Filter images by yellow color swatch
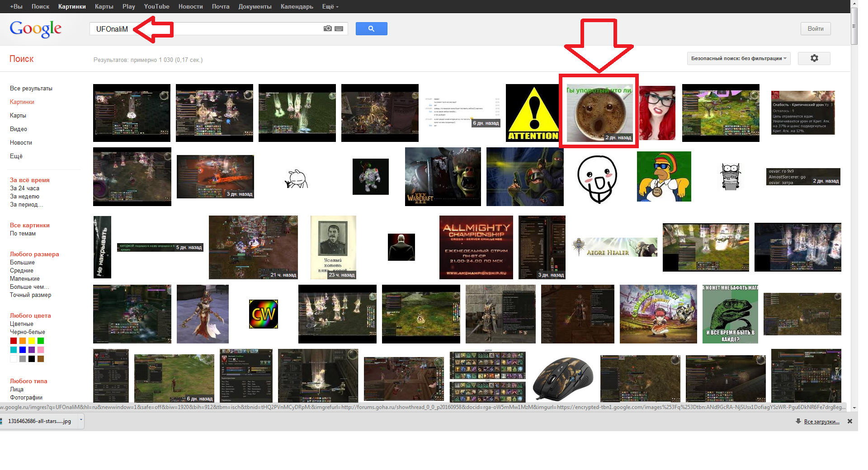Screen dimensions: 868x470 (32, 341)
